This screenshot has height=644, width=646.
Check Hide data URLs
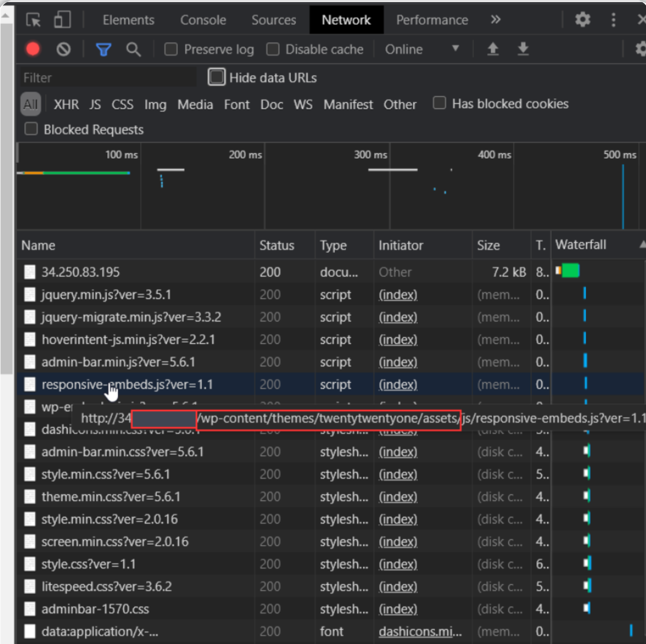click(x=216, y=77)
